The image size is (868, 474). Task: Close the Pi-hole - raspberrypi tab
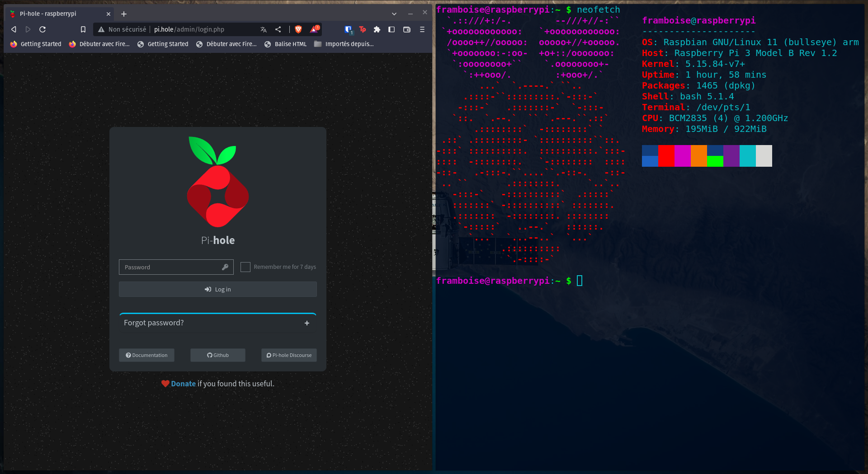click(108, 14)
